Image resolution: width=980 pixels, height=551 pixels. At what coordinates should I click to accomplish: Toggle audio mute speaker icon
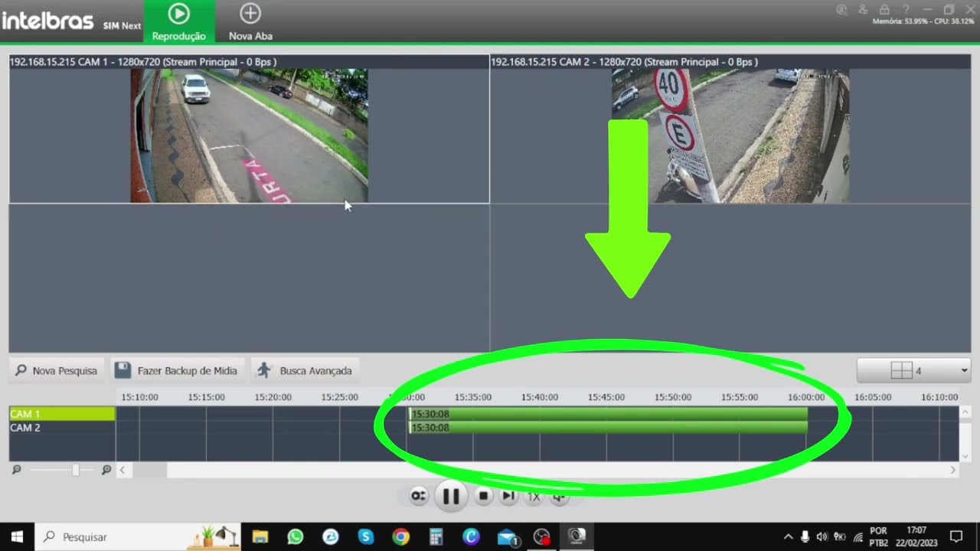[x=559, y=497]
